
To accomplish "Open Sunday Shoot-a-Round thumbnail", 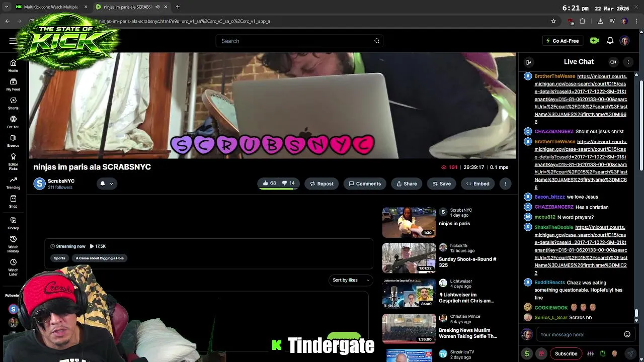I will 409,258.
